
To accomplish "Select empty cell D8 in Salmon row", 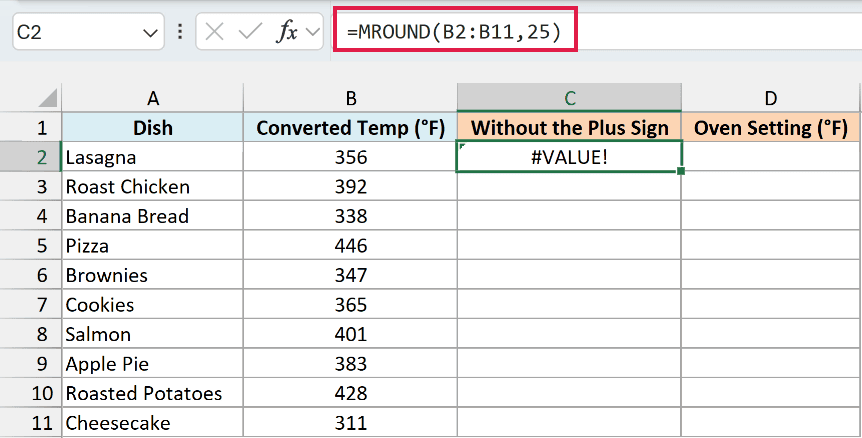I will click(771, 334).
